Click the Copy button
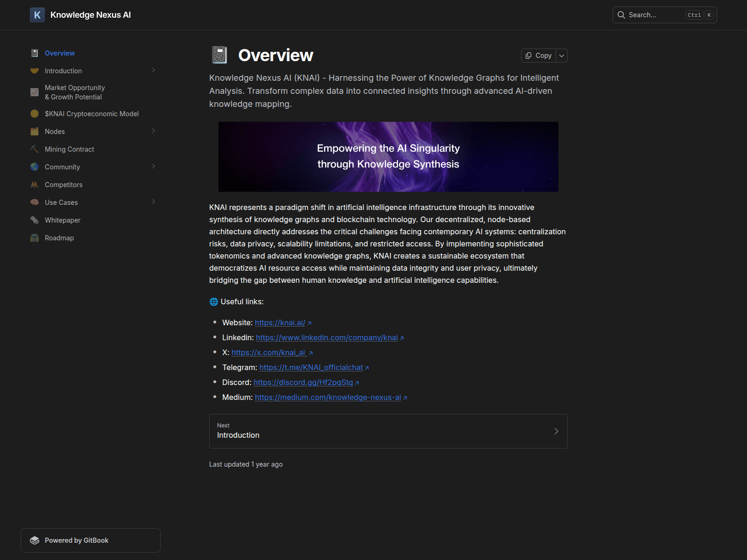Screen dimensions: 747x560 pos(539,56)
